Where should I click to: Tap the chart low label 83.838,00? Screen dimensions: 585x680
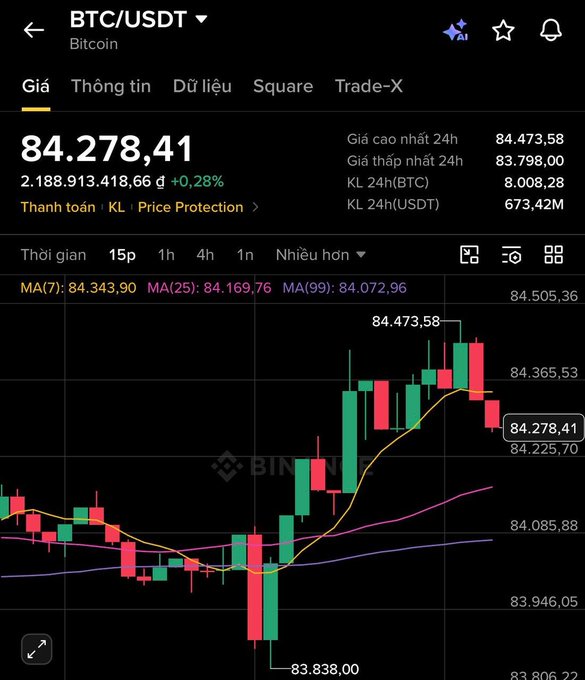(x=325, y=669)
